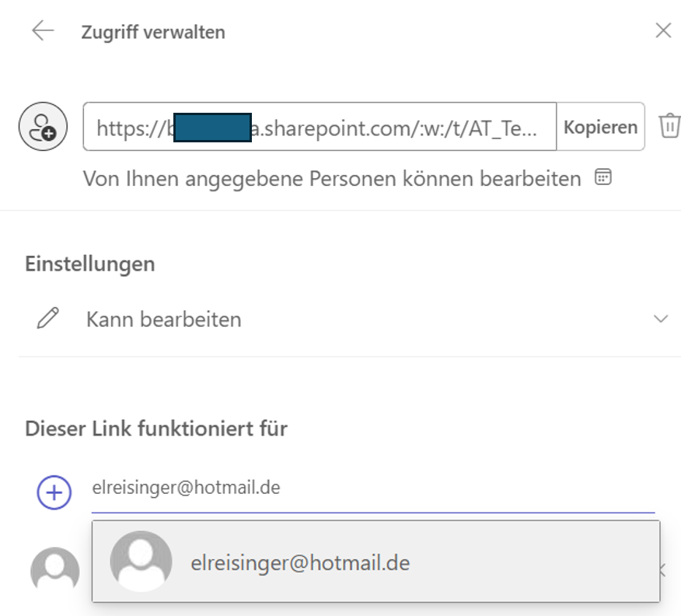Click the Zugriff verwalten title
This screenshot has height=616, width=681.
coord(153,32)
